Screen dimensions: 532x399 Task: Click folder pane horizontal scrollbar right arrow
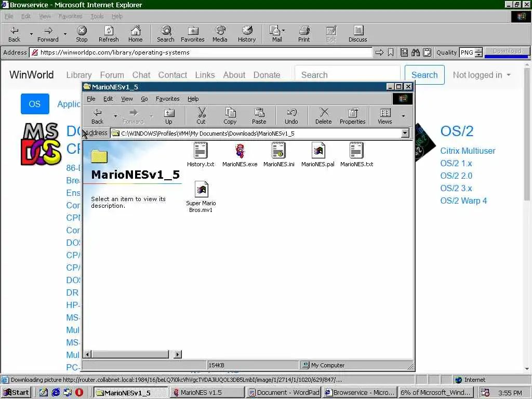(178, 354)
